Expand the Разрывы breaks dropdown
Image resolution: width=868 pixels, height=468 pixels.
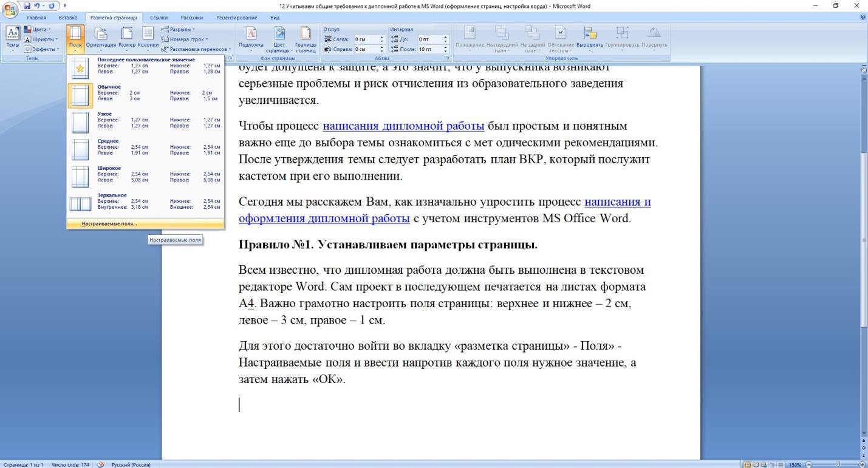point(179,29)
